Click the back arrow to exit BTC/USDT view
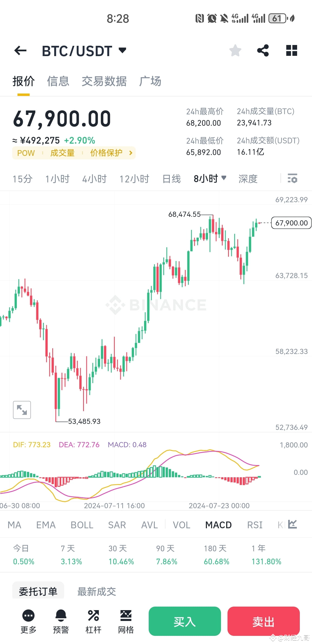 (x=20, y=51)
